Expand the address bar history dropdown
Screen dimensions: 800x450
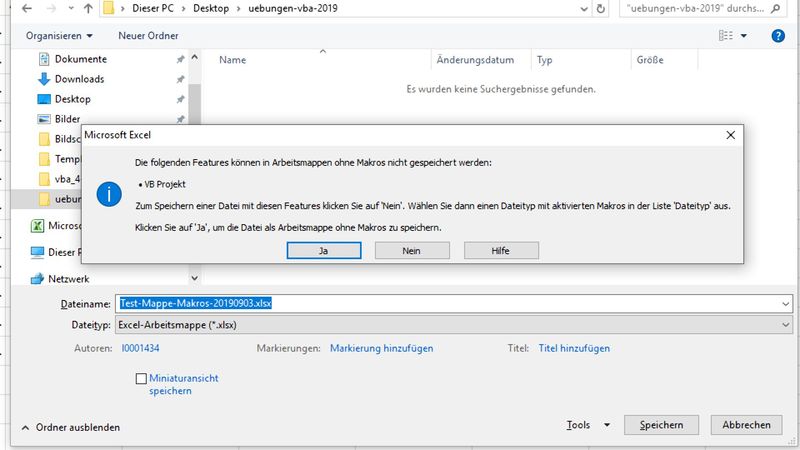point(584,9)
